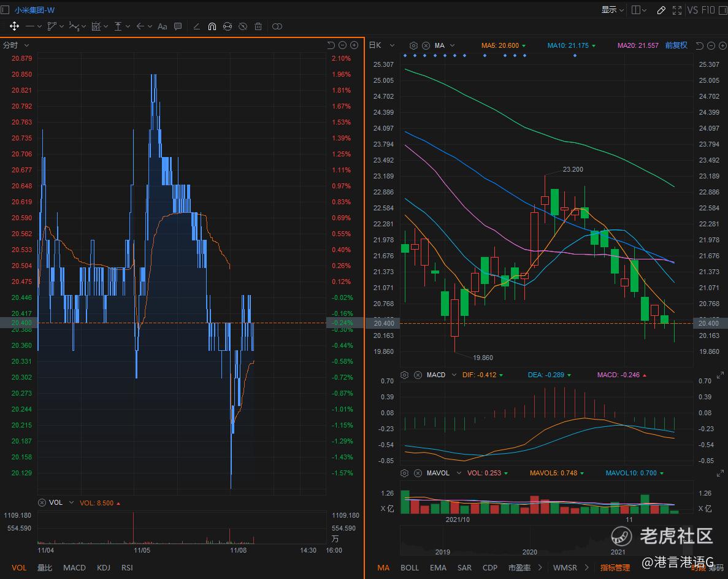
Task: Select the magnet snap drawing tool
Action: pyautogui.click(x=212, y=26)
